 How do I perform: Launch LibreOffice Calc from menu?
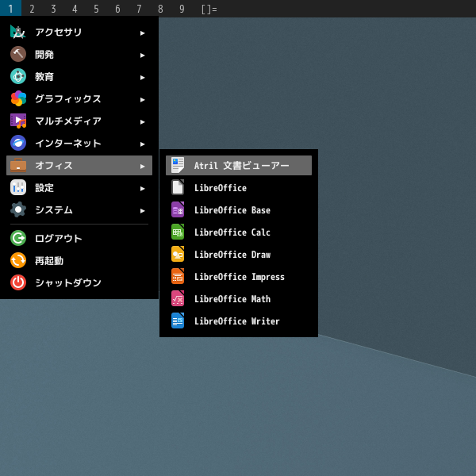239,232
